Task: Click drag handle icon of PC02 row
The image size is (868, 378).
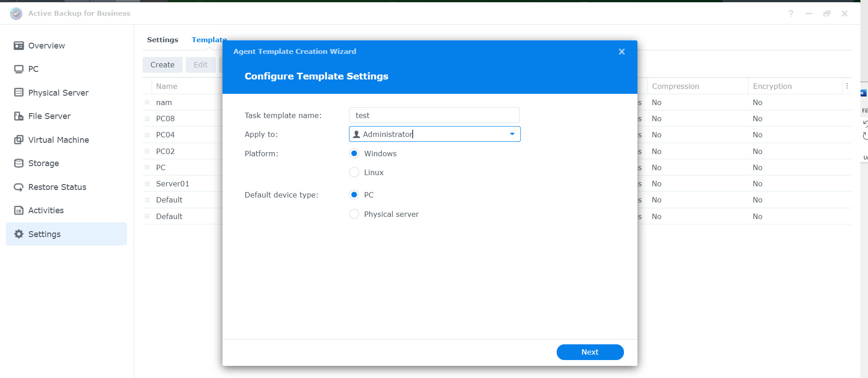Action: (x=147, y=151)
